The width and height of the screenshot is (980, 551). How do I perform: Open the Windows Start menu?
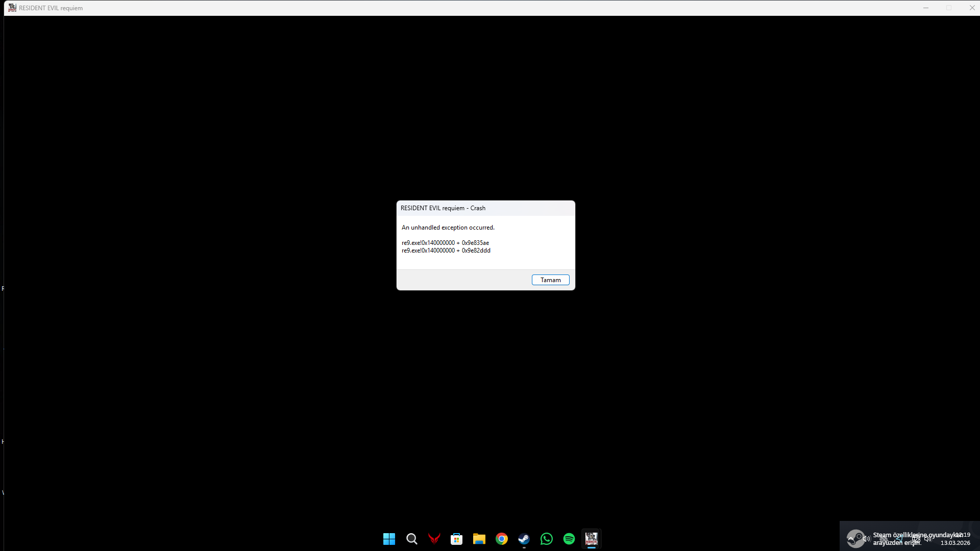[x=389, y=539]
